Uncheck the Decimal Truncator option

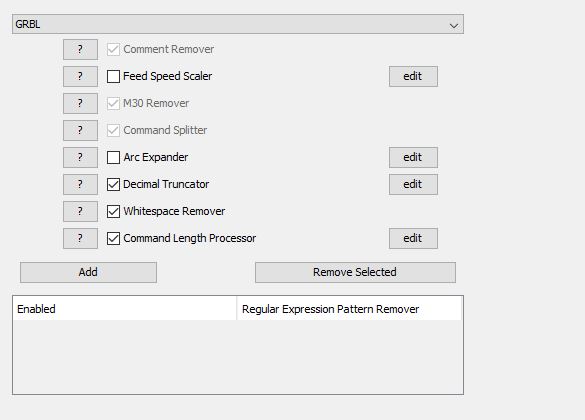pyautogui.click(x=113, y=184)
